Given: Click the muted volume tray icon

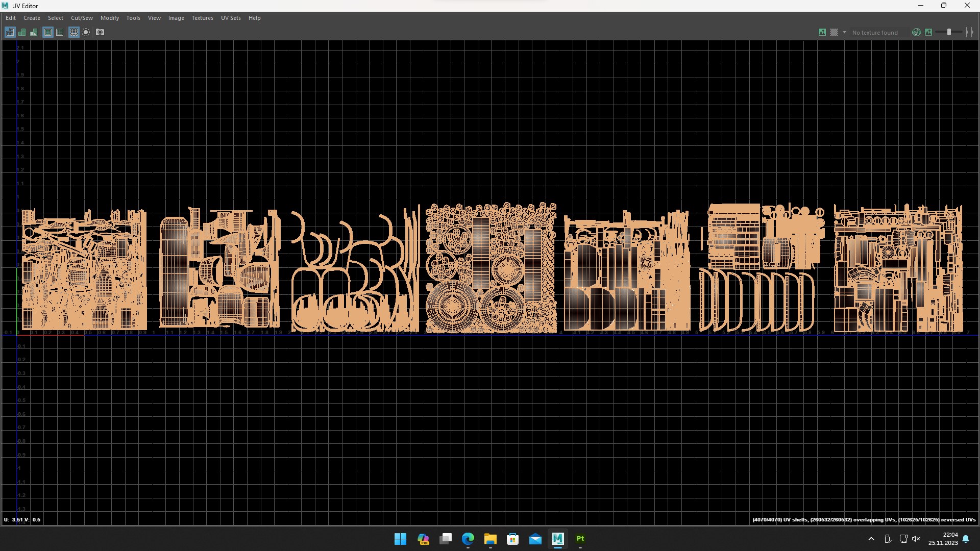Looking at the screenshot, I should 916,539.
